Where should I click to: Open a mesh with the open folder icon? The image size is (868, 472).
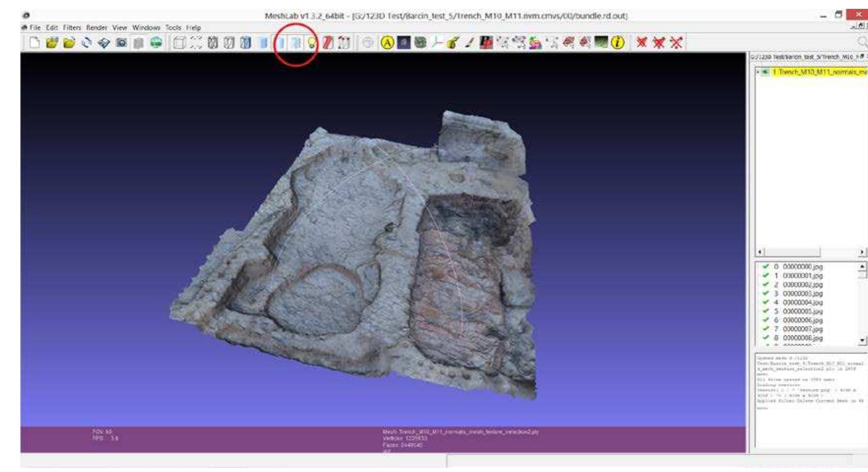point(52,44)
